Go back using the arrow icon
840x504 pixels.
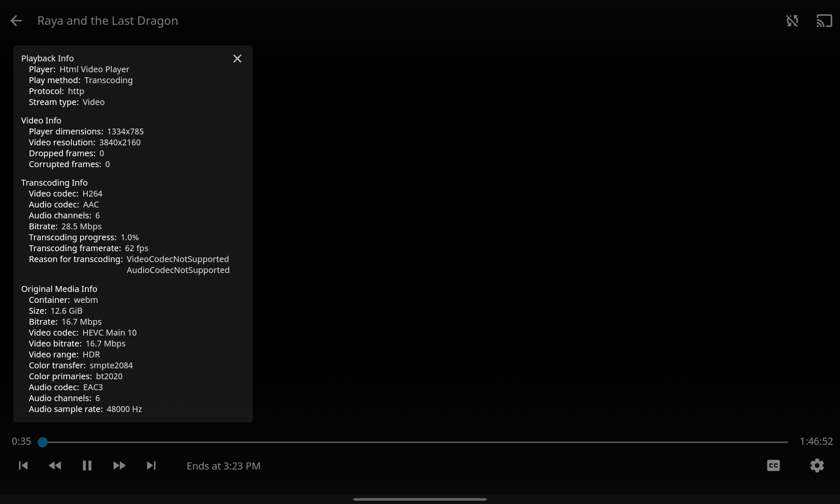(x=16, y=21)
